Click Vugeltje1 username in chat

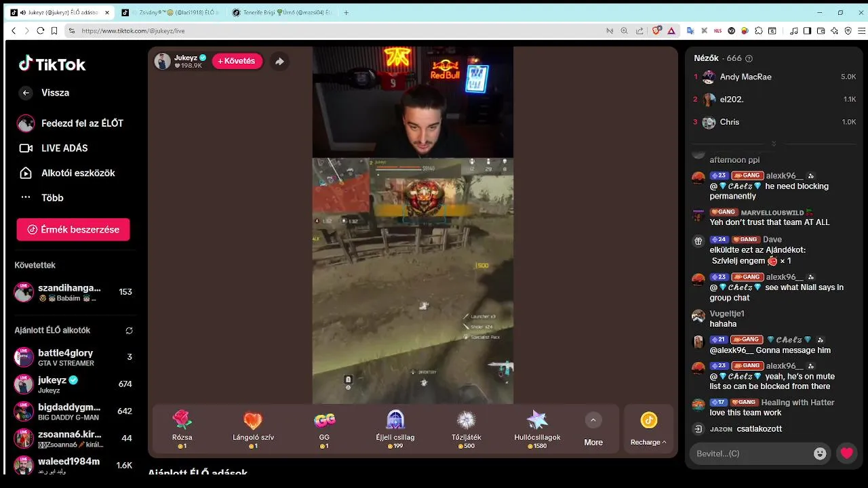click(727, 314)
